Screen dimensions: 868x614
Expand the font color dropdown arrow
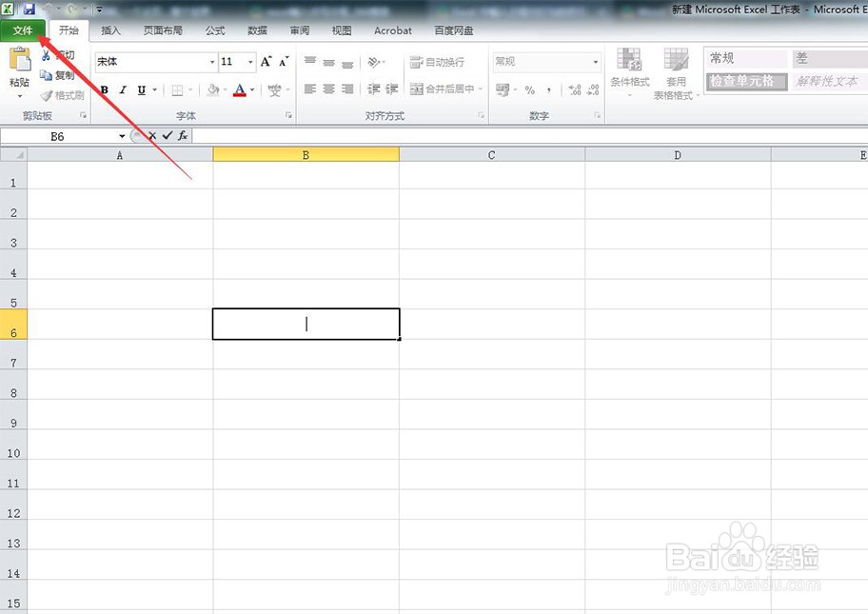pyautogui.click(x=252, y=89)
